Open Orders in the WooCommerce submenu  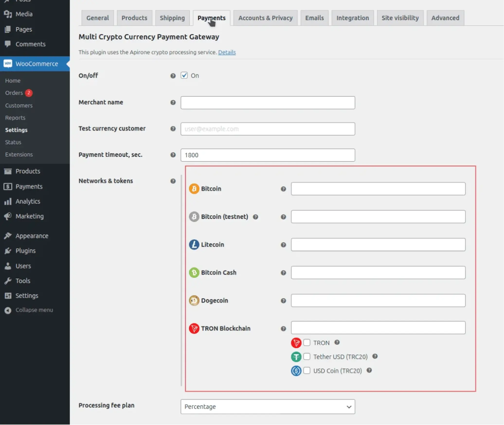point(14,93)
